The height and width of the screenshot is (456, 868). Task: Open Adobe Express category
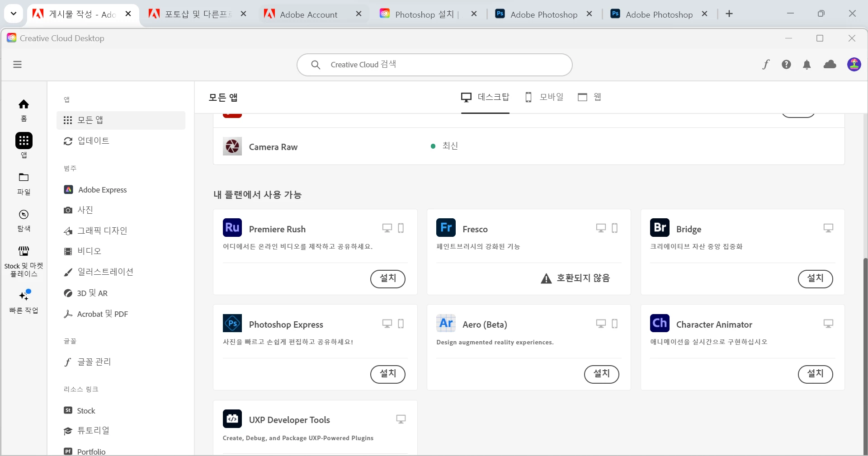pyautogui.click(x=121, y=190)
